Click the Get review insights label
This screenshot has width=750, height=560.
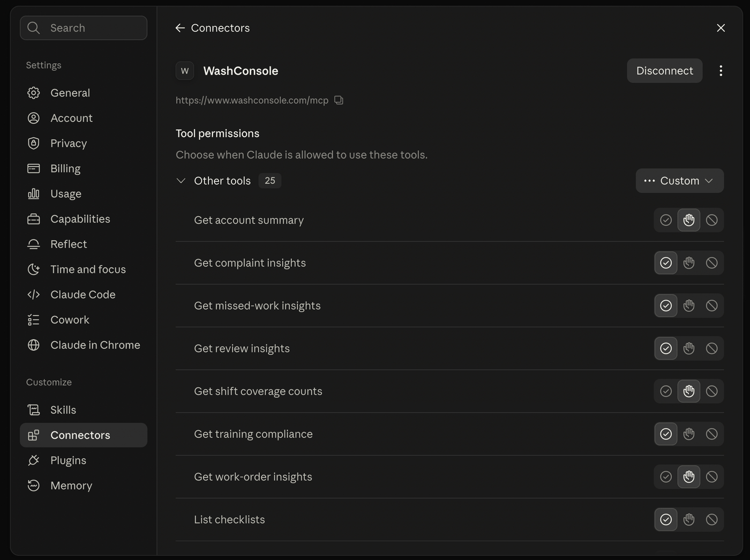pos(242,348)
